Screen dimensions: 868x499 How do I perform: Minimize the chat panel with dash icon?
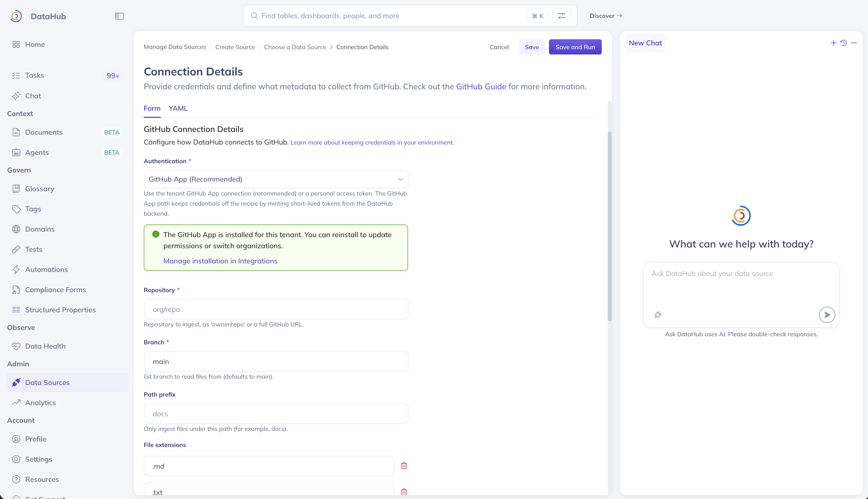(854, 43)
